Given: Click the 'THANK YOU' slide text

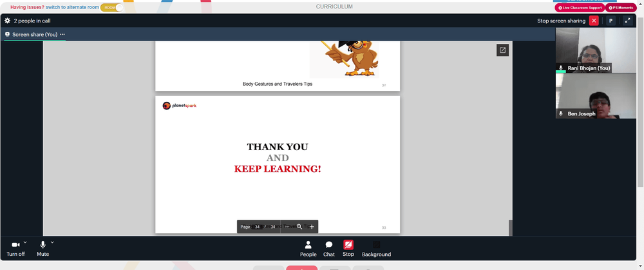Looking at the screenshot, I should (277, 147).
